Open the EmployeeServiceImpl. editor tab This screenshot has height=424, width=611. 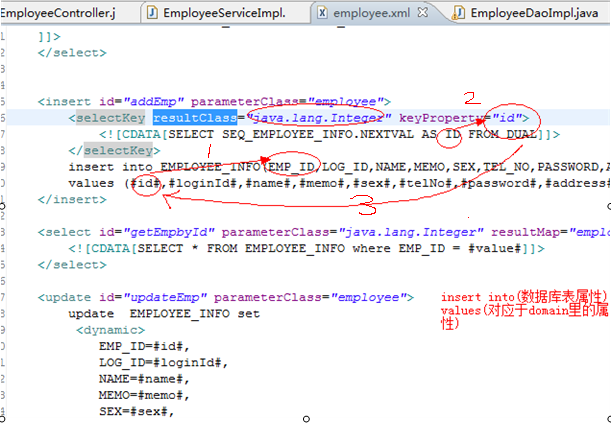[224, 13]
